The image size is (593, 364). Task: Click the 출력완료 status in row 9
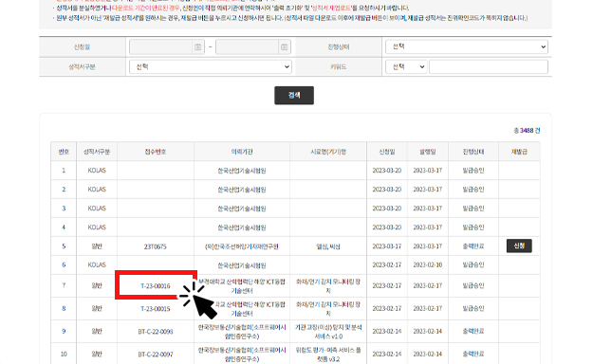[473, 331]
